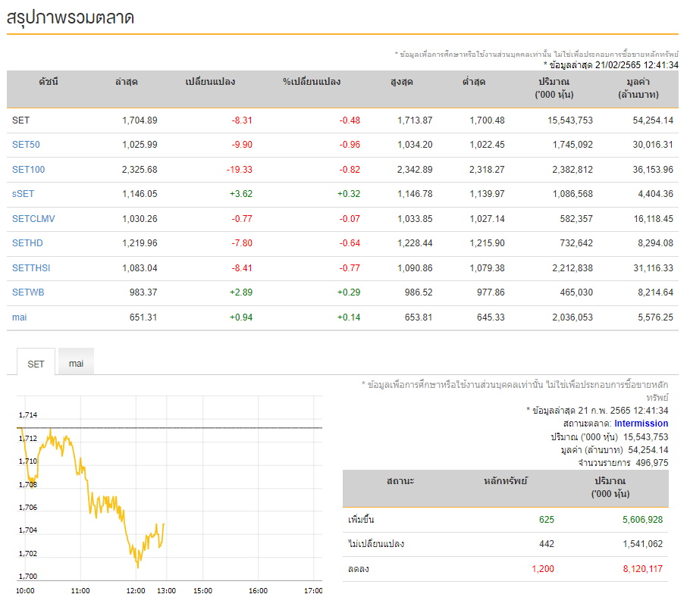The height and width of the screenshot is (616, 690).
Task: Click the SETWB index link
Action: click(x=28, y=292)
